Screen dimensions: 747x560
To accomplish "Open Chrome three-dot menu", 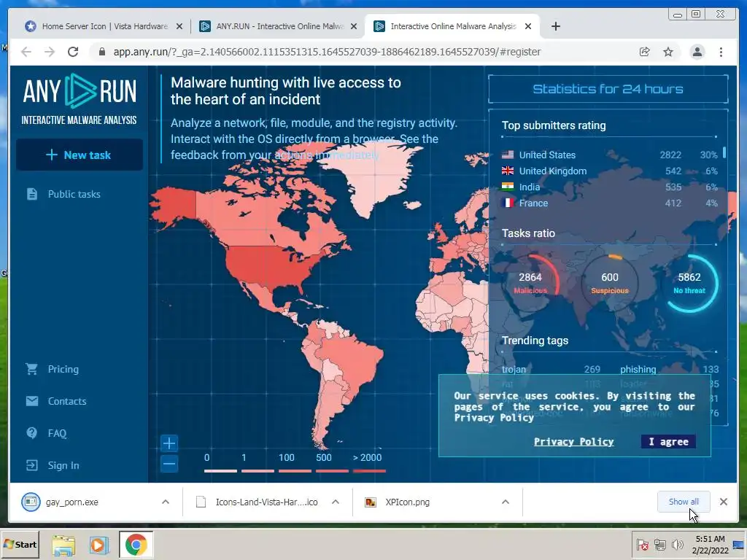I will click(721, 52).
